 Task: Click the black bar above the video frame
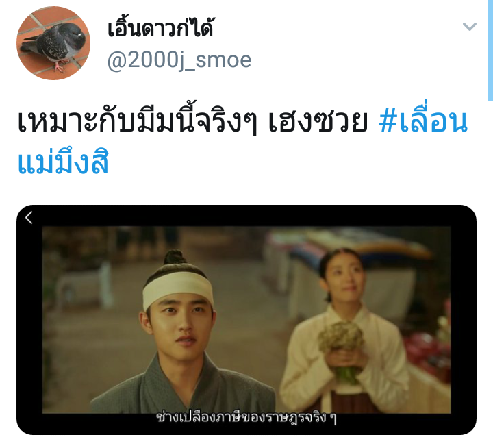tap(246, 216)
